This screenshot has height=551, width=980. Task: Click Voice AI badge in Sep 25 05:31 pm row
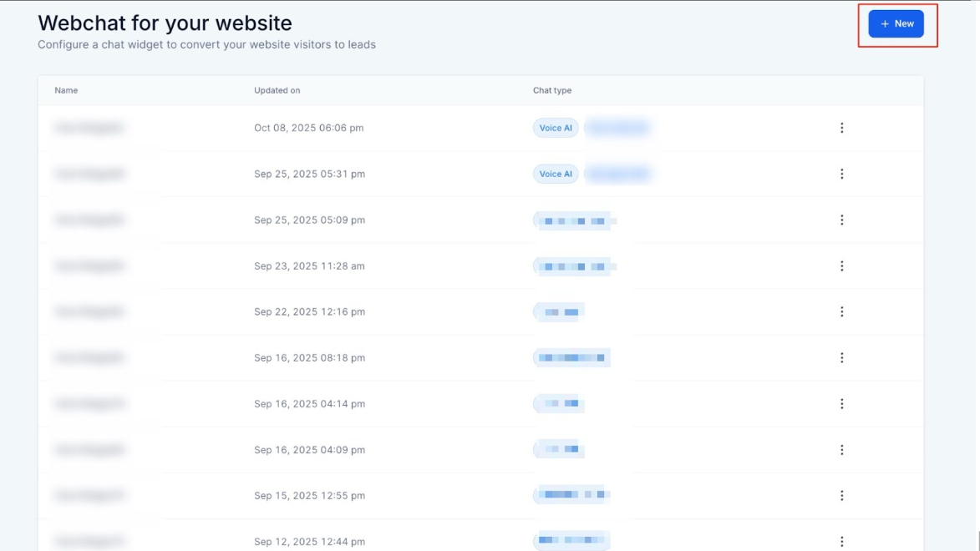click(556, 174)
